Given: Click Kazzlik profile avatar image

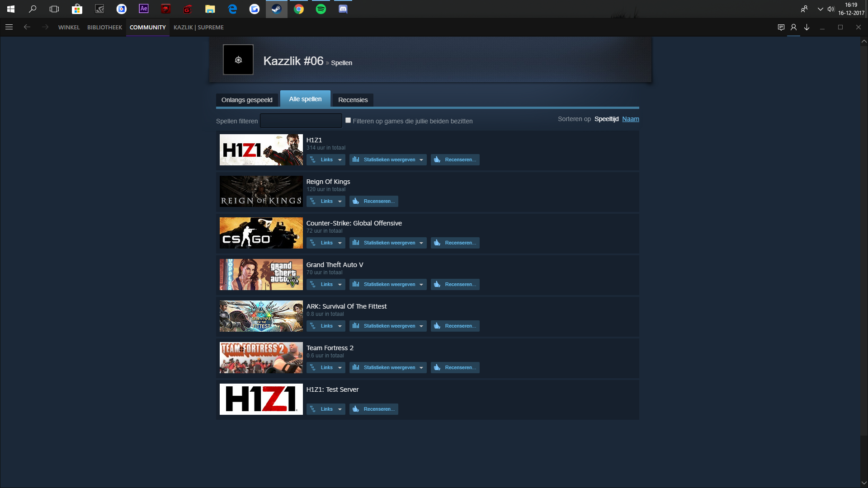Looking at the screenshot, I should tap(238, 60).
